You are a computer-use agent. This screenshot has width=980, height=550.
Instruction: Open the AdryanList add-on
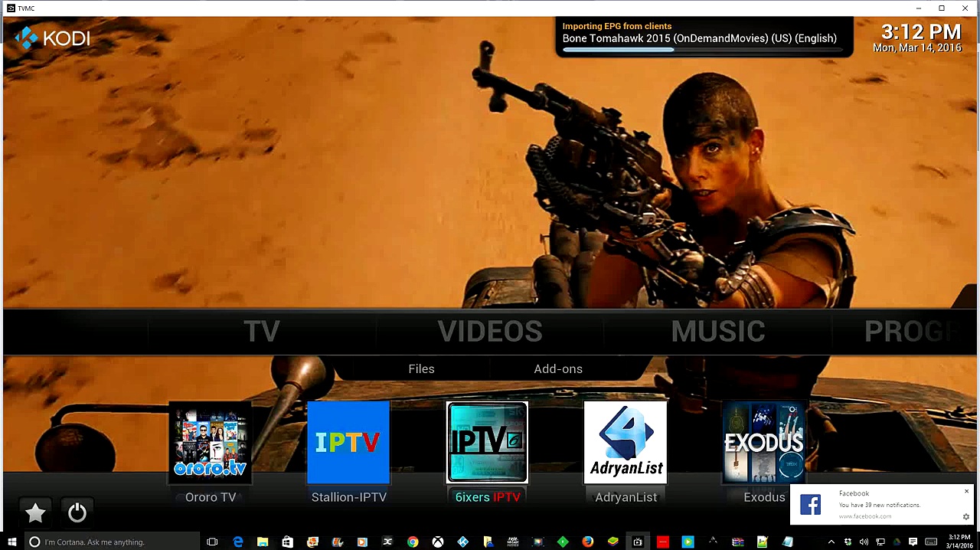coord(626,444)
